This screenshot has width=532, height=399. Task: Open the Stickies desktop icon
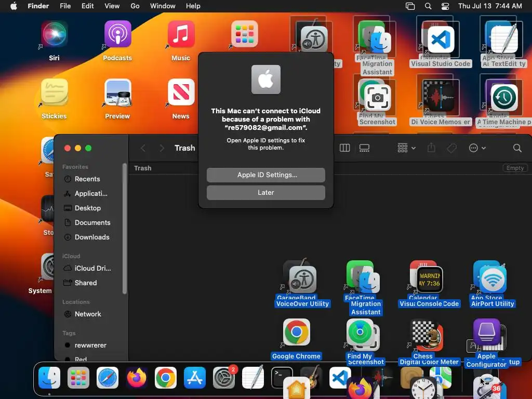click(54, 92)
